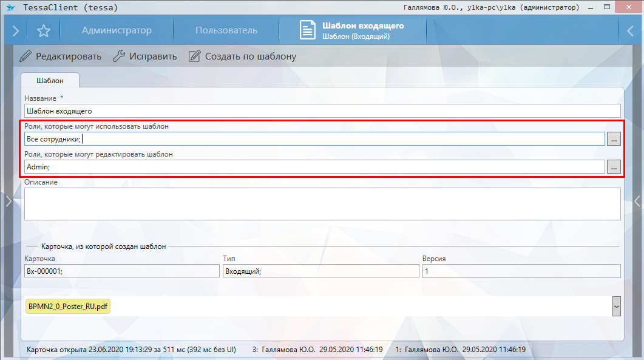Switch to Администратор workspace tab
The image size is (644, 360).
click(117, 30)
